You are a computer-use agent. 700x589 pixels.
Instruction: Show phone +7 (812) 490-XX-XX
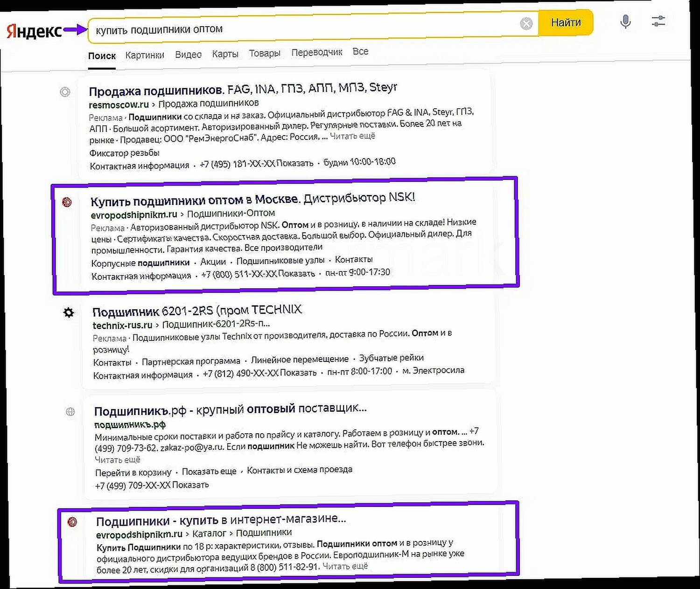259,373
